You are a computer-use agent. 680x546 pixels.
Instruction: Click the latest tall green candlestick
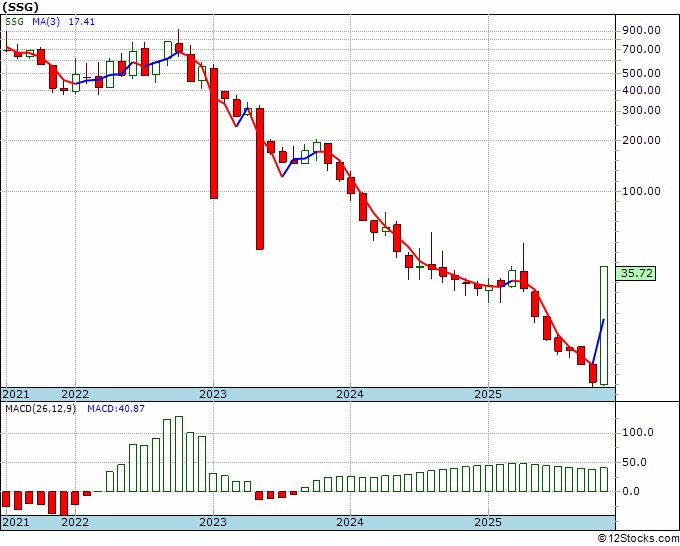point(604,325)
